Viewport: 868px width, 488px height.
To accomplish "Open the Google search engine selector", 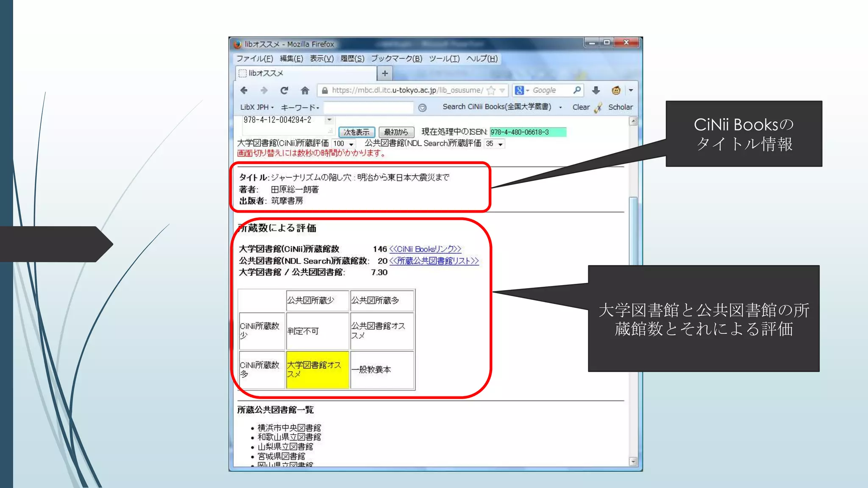I will coord(522,90).
